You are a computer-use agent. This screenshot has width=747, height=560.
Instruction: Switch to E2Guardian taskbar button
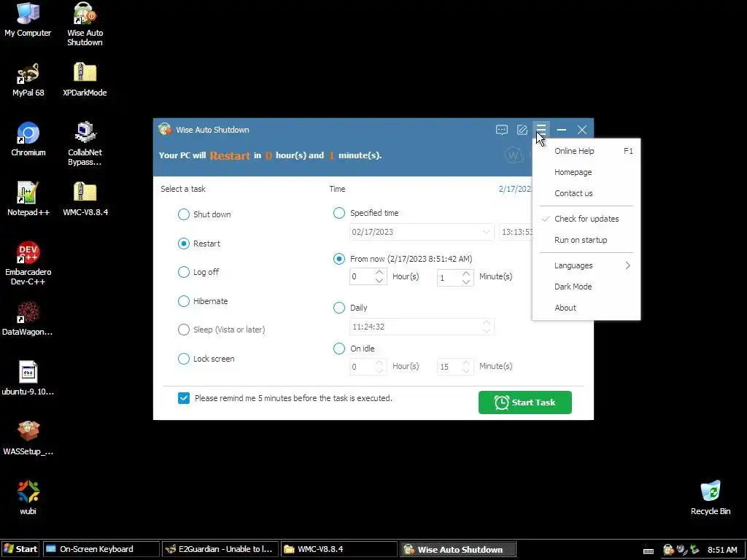click(220, 549)
